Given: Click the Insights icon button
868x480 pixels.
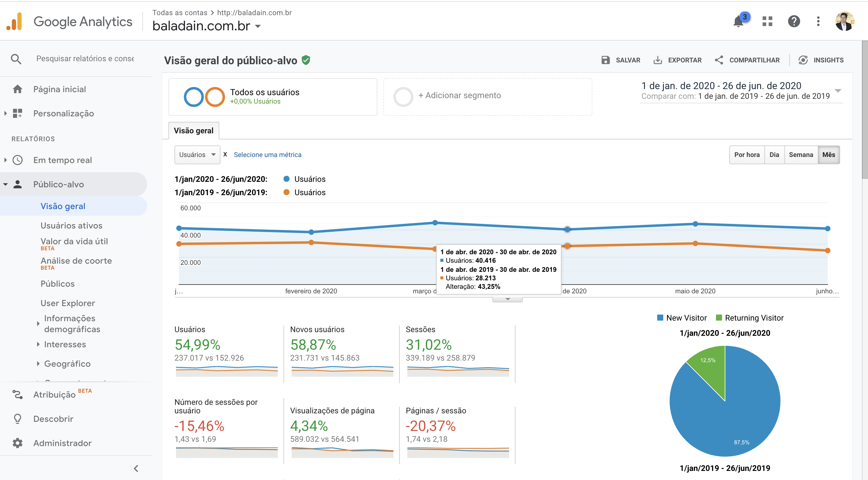Looking at the screenshot, I should [x=803, y=60].
